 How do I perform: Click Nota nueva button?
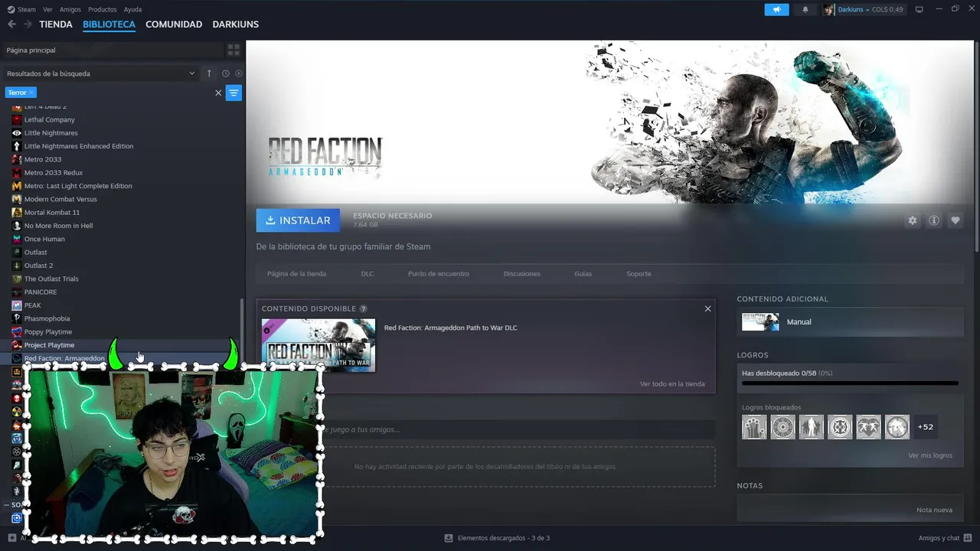934,510
